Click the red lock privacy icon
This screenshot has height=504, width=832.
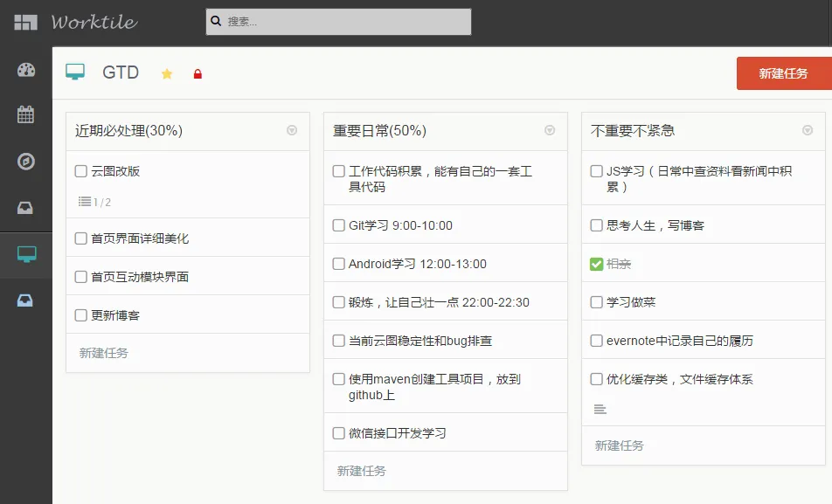198,73
